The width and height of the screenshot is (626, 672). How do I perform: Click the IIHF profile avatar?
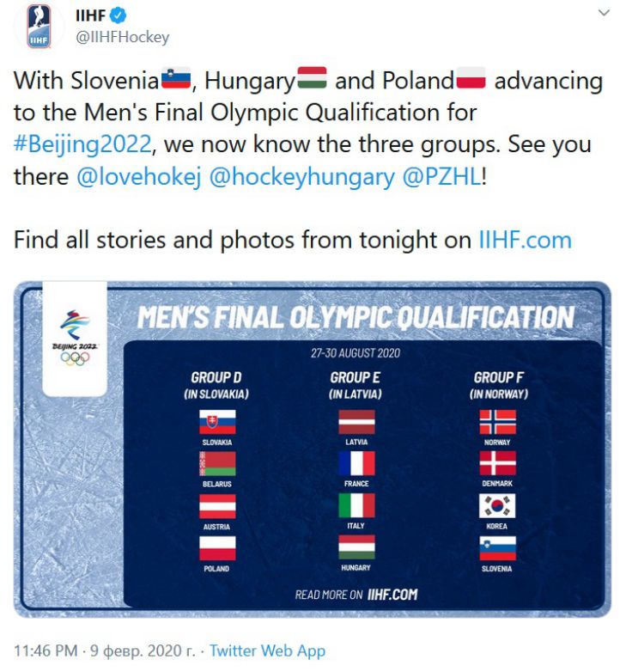point(40,26)
